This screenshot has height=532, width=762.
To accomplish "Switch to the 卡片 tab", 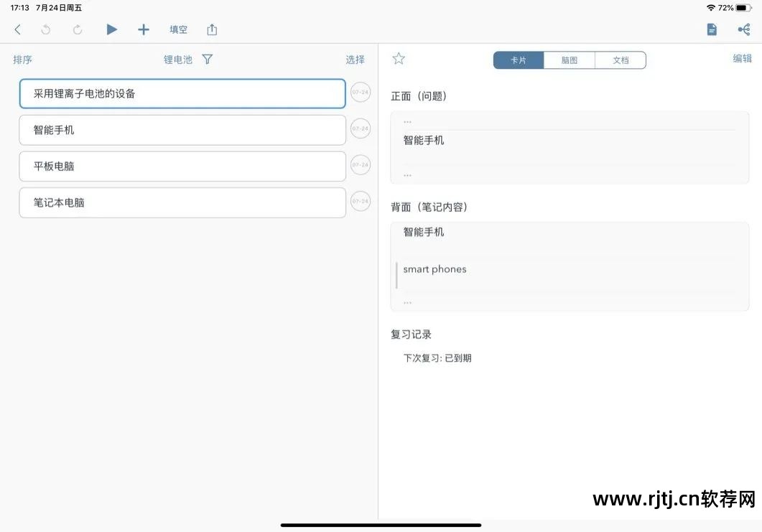I will click(519, 60).
